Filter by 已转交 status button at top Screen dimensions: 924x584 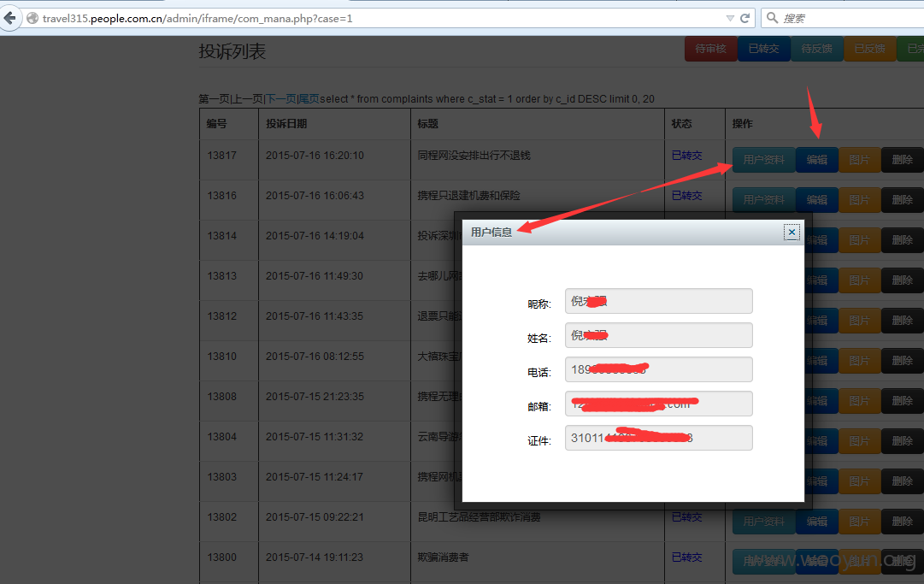[x=763, y=49]
